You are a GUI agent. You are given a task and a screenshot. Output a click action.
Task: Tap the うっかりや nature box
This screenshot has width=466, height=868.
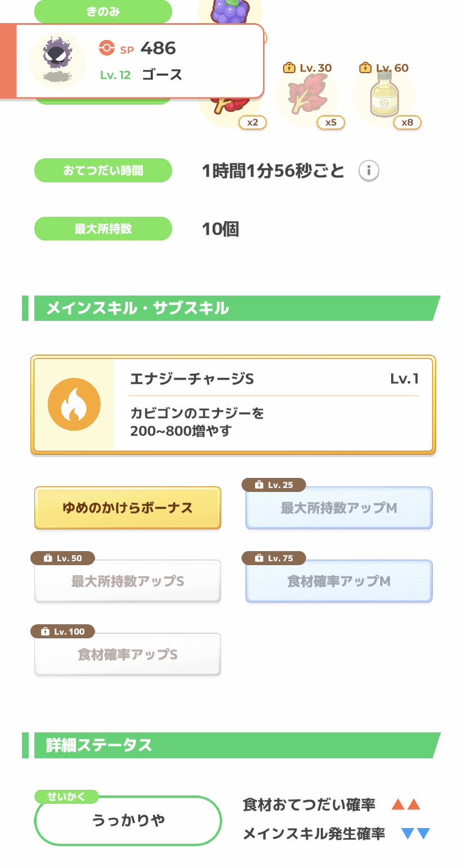(x=128, y=821)
